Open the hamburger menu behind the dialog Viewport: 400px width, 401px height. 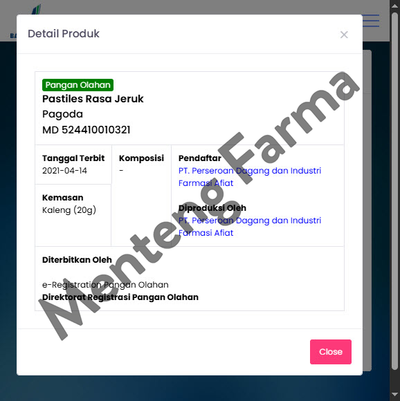(x=371, y=21)
